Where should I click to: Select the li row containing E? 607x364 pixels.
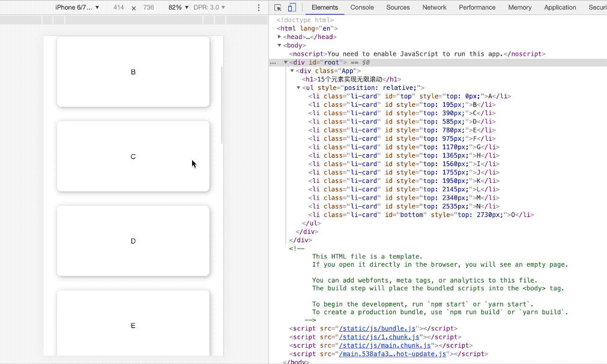[x=402, y=130]
